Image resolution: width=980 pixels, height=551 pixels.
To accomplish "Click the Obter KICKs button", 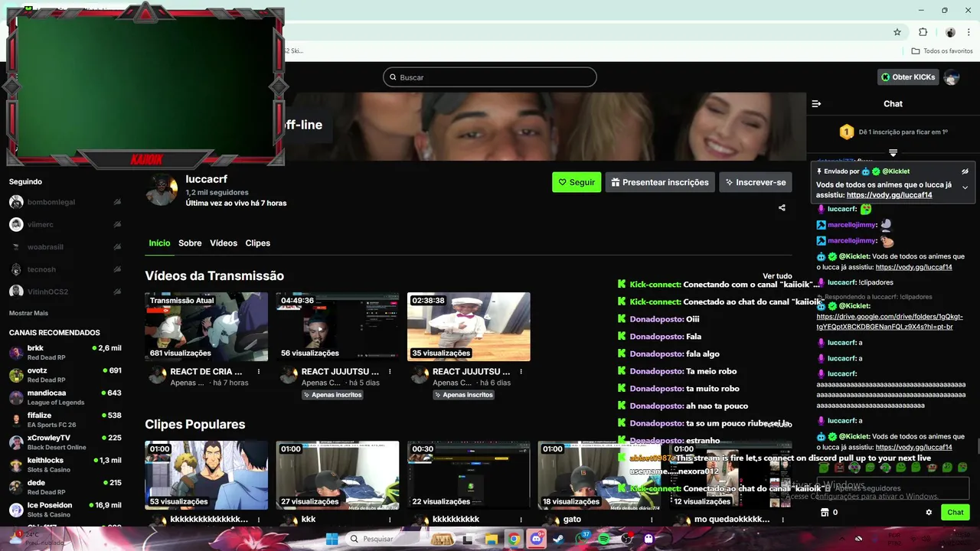I will pyautogui.click(x=908, y=77).
